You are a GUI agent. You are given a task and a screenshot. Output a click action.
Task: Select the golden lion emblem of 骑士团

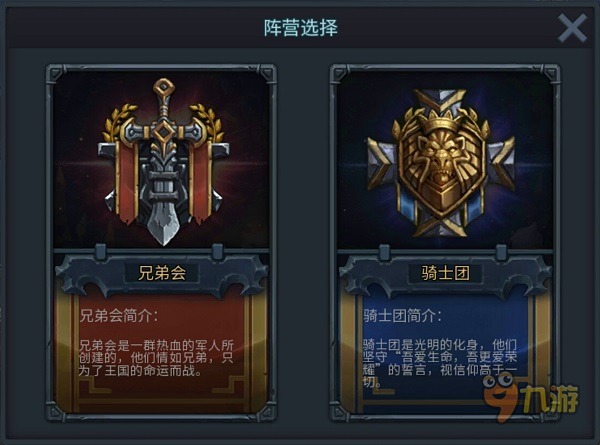(441, 163)
